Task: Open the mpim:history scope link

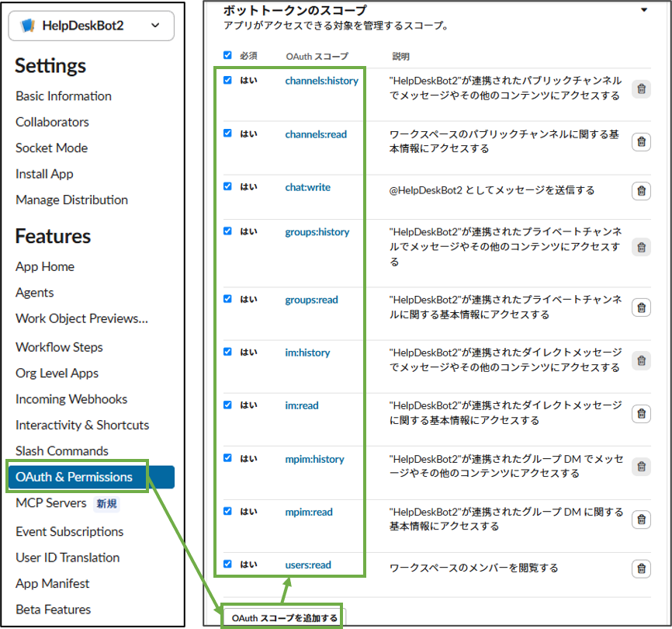Action: [314, 459]
